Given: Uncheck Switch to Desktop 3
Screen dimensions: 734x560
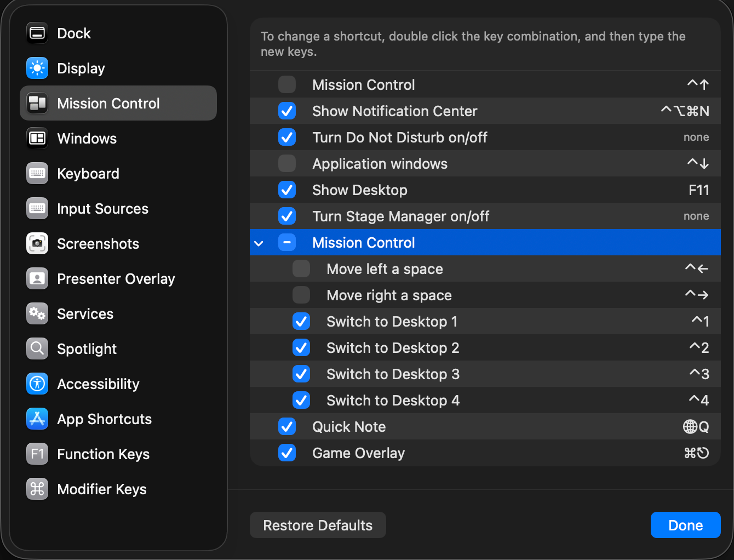Looking at the screenshot, I should (301, 374).
